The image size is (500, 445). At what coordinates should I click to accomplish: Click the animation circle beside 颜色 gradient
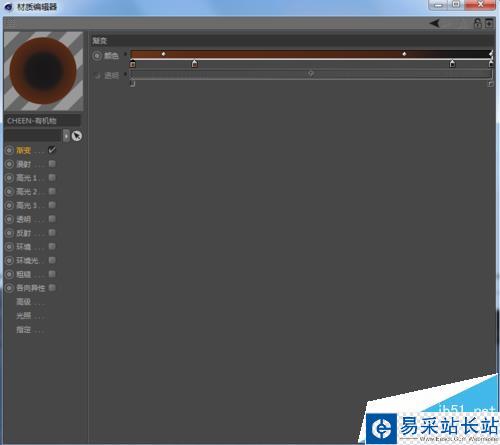point(97,56)
